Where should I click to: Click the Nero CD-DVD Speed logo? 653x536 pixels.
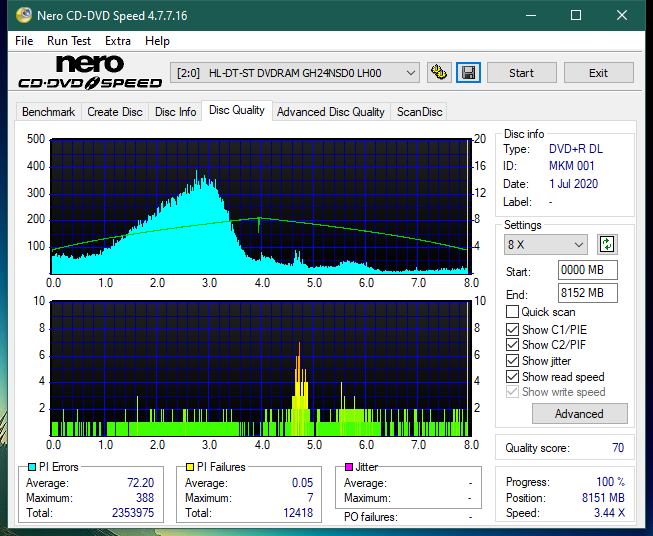click(x=90, y=72)
